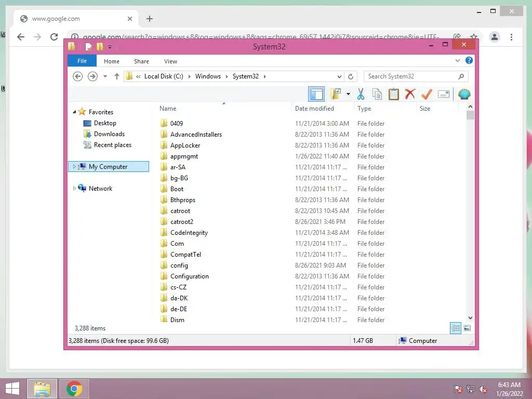Select the Configuration folder
The height and width of the screenshot is (399, 532).
pos(189,276)
